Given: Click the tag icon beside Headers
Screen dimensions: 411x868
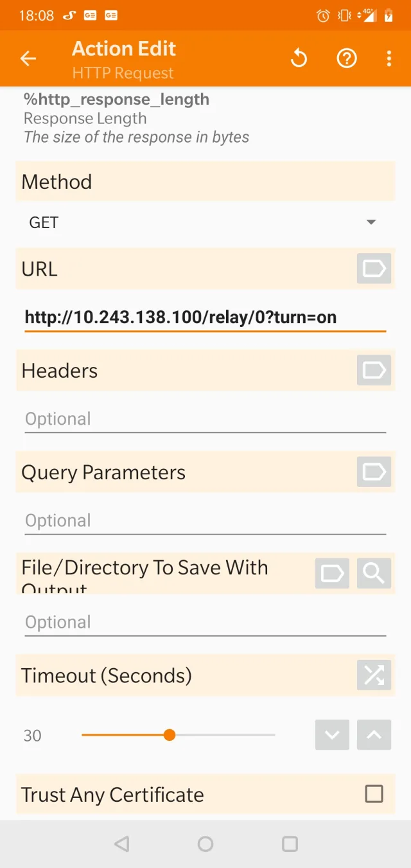Looking at the screenshot, I should point(373,370).
